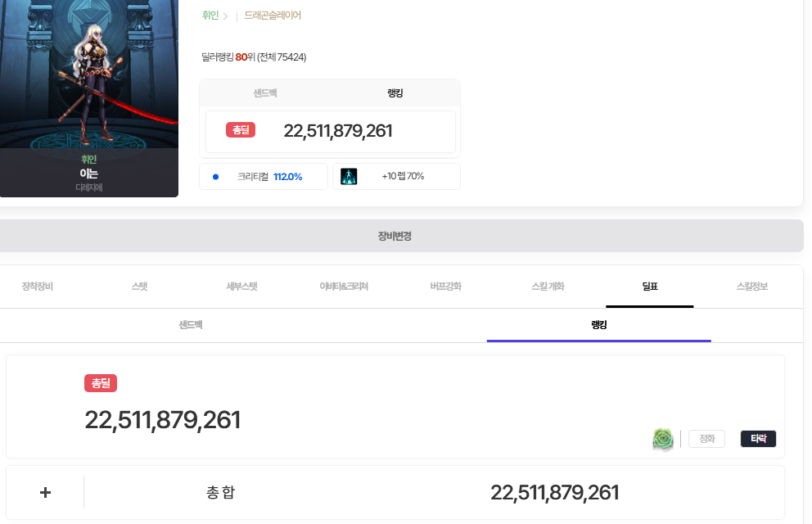Open the 버프강화 tab
Image resolution: width=812 pixels, height=524 pixels.
[445, 287]
